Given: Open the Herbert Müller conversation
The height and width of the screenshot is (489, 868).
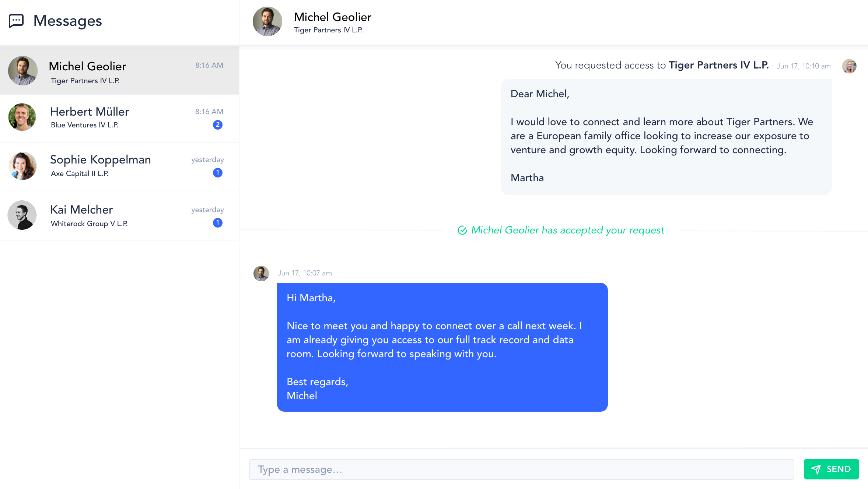Looking at the screenshot, I should tap(119, 119).
